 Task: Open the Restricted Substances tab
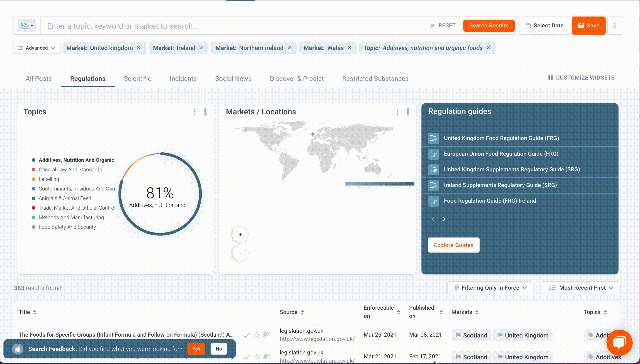375,78
